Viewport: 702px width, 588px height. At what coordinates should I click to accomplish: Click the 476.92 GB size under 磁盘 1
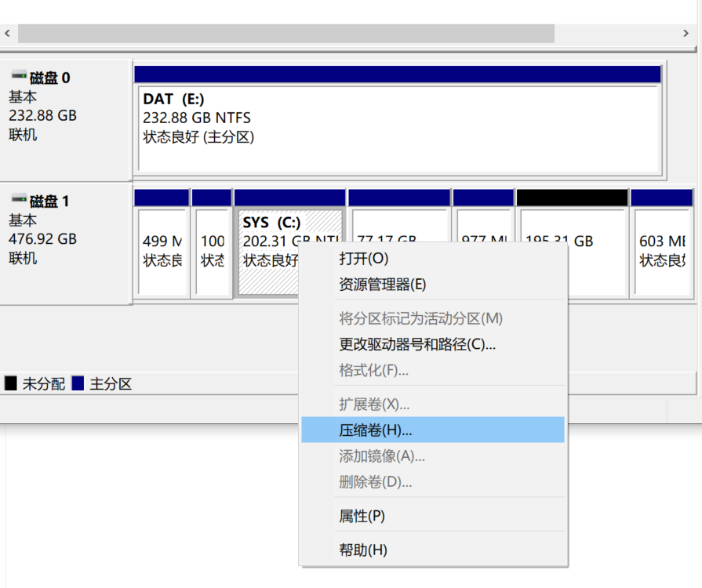42,239
